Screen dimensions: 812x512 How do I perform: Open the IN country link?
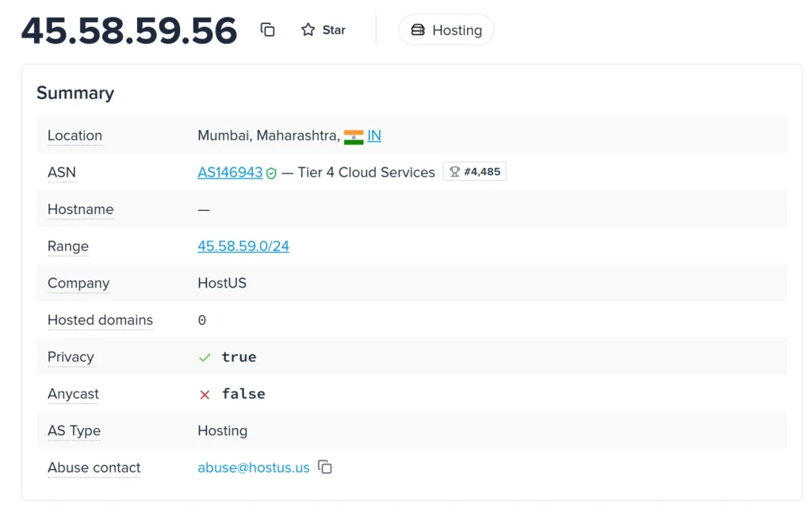point(374,136)
